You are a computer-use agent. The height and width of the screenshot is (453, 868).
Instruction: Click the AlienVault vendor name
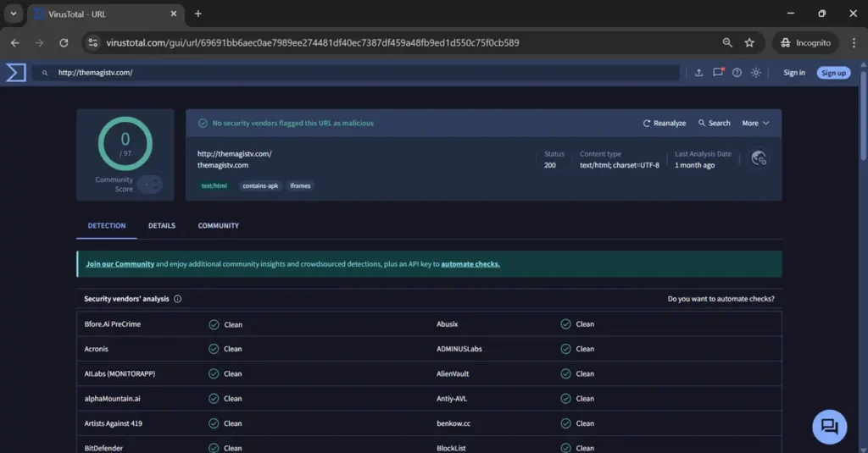coord(453,374)
